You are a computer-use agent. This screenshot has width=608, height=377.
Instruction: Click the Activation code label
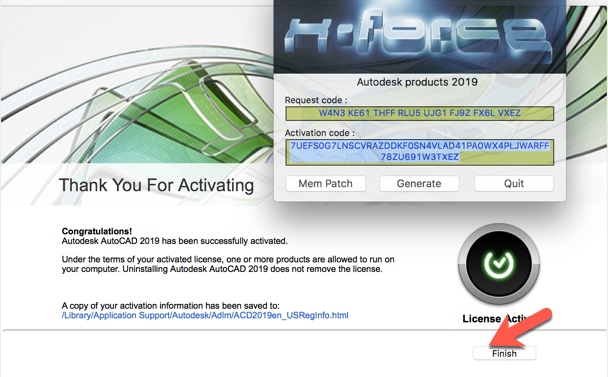[x=320, y=133]
